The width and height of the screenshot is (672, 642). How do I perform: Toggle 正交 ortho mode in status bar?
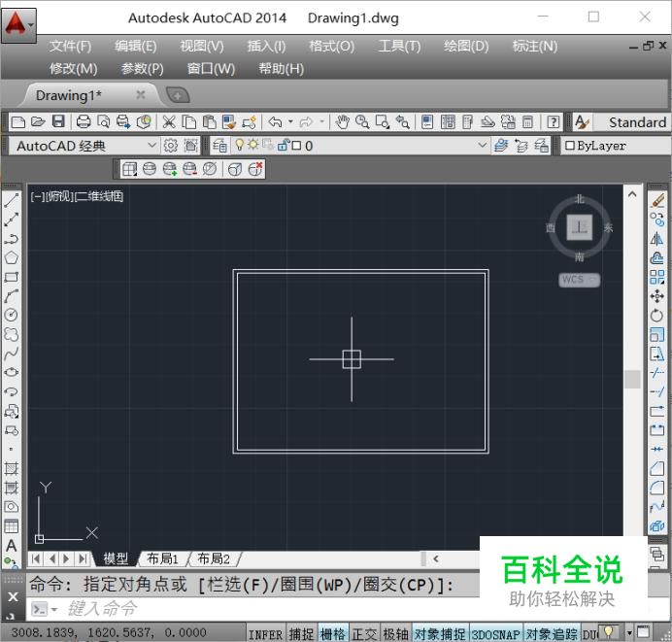364,633
